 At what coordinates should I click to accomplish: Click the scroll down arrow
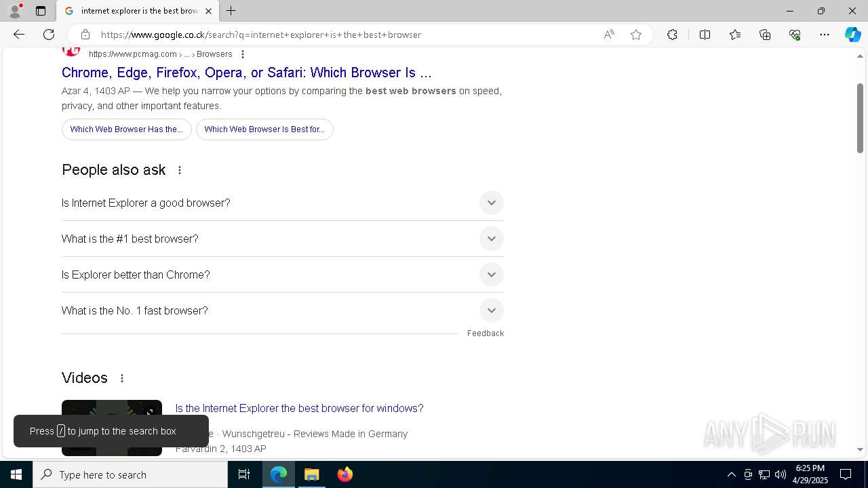[x=860, y=449]
